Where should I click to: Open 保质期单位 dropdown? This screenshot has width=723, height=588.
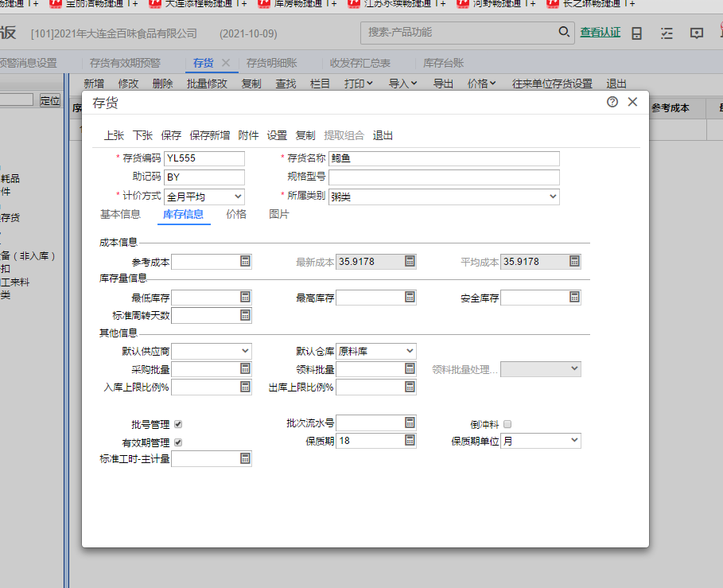click(574, 441)
